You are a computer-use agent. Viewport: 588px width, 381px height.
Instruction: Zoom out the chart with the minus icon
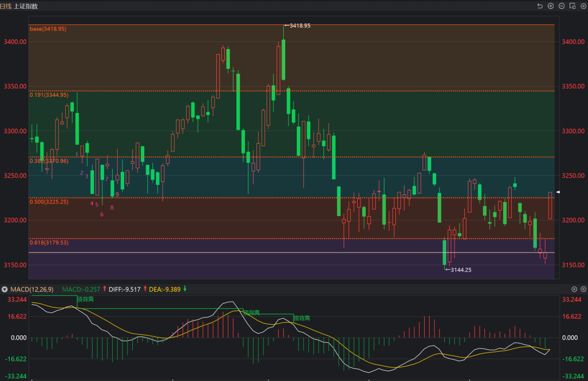tap(562, 6)
